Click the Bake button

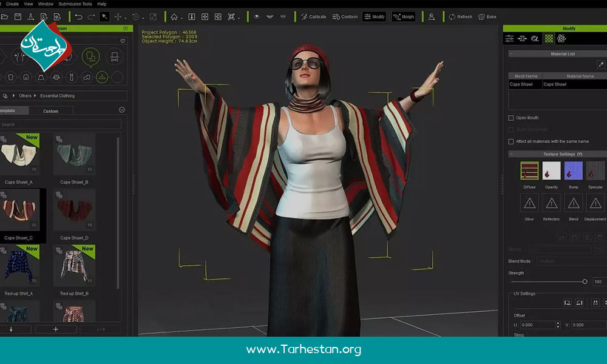[487, 16]
